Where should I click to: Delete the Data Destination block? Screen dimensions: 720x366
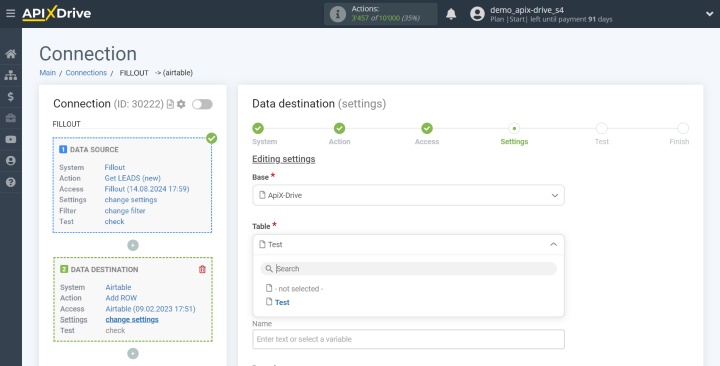tap(202, 270)
